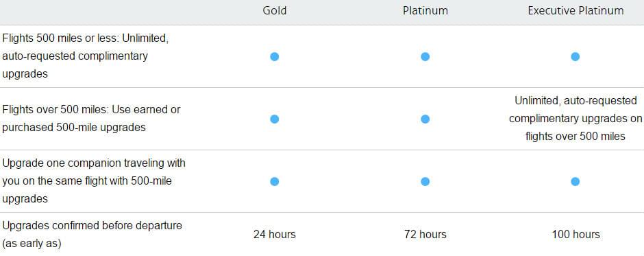Image resolution: width=644 pixels, height=256 pixels.
Task: Click 'Flights 500 miles or less' row label
Action: [x=86, y=56]
